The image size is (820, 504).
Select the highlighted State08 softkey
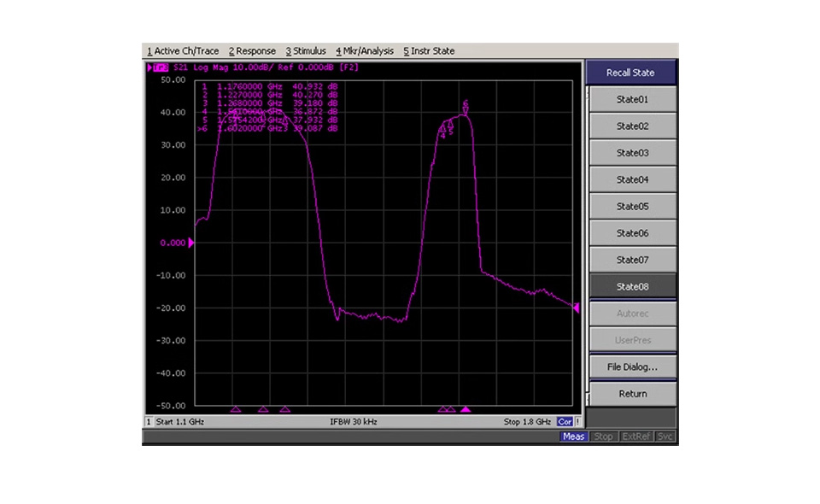(x=632, y=287)
